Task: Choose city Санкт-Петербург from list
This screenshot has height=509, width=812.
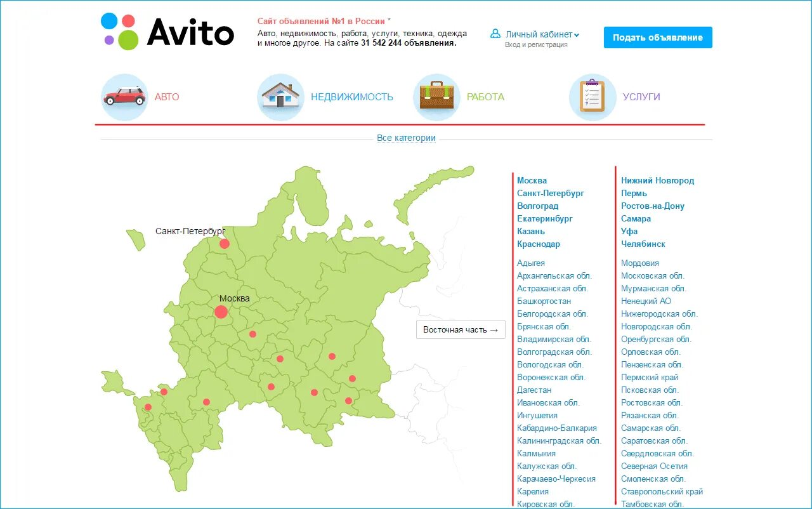Action: click(551, 193)
